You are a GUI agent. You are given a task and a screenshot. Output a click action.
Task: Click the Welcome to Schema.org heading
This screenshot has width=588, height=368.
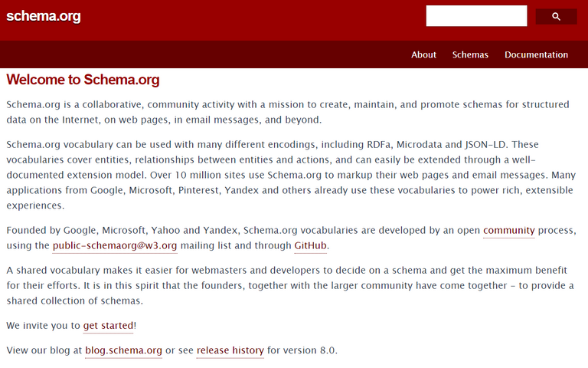83,80
